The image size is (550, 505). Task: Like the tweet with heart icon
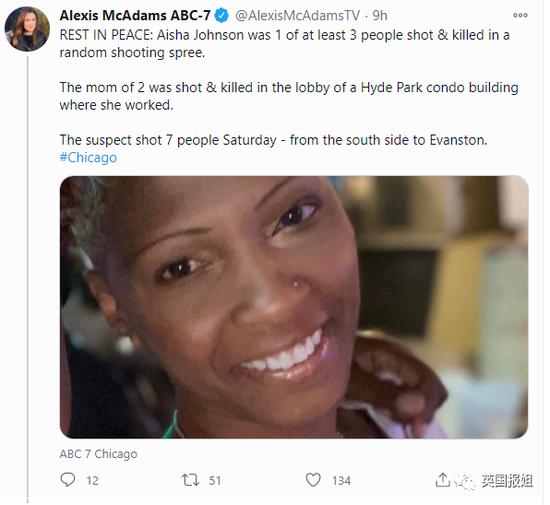click(x=313, y=479)
